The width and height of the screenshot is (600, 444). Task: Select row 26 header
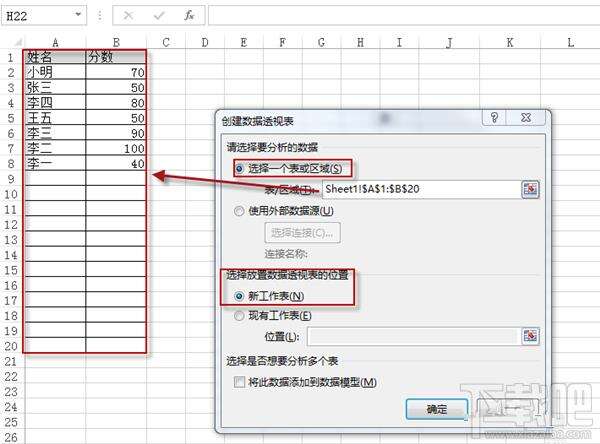pyautogui.click(x=11, y=437)
